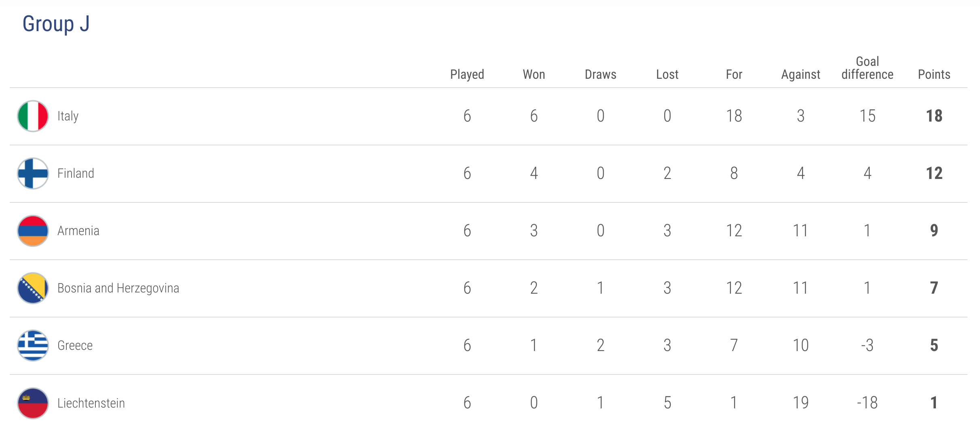Screen dimensions: 980x431
Task: Click the Finland flag icon
Action: [33, 174]
